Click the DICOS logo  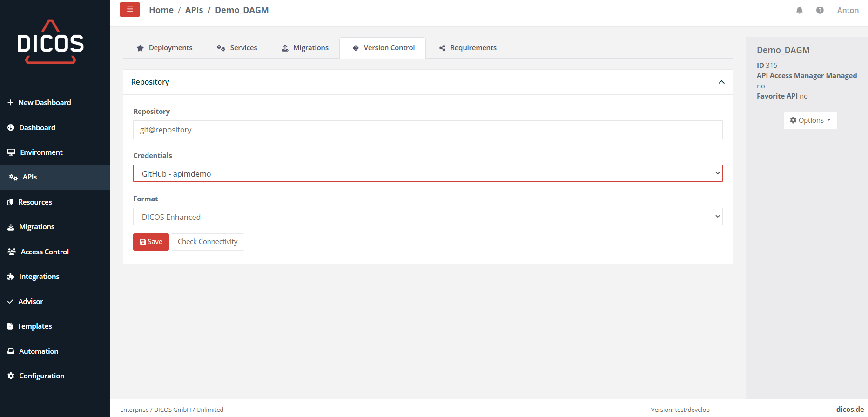[x=50, y=42]
